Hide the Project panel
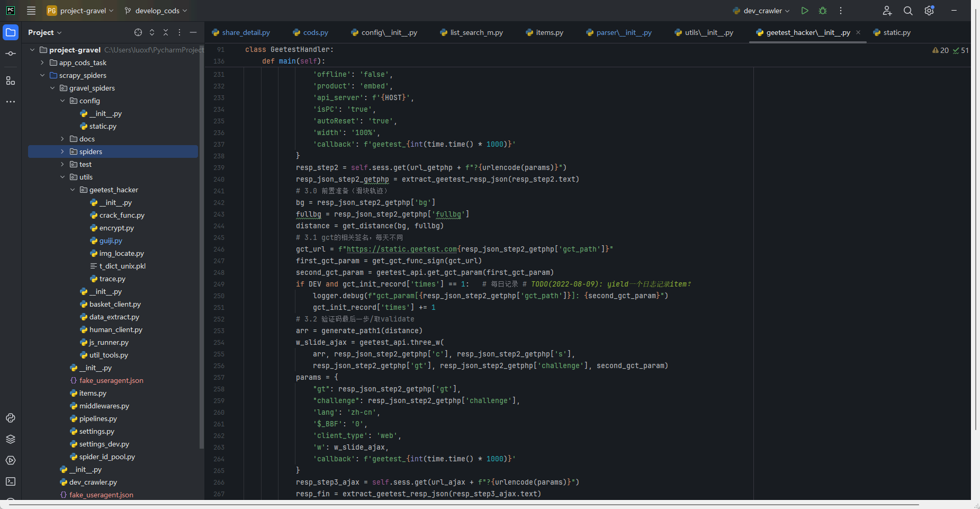The height and width of the screenshot is (509, 980). (193, 32)
